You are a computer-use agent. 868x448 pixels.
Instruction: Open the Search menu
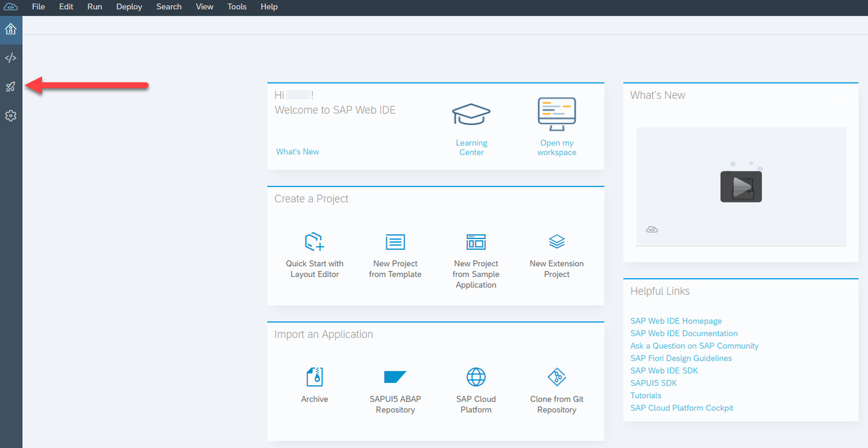tap(169, 7)
